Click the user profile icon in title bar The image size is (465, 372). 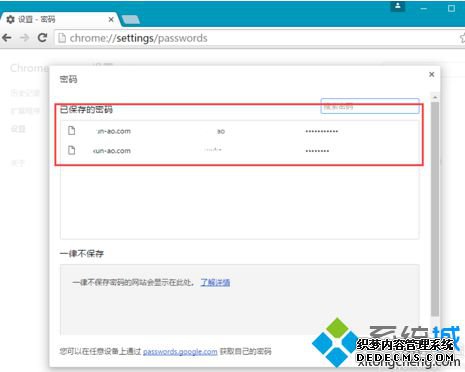pyautogui.click(x=398, y=6)
